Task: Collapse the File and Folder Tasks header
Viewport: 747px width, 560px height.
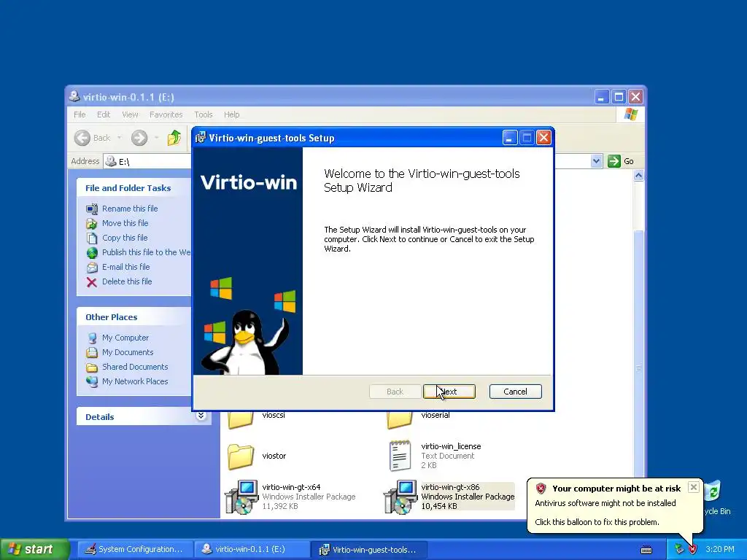Action: coord(133,188)
